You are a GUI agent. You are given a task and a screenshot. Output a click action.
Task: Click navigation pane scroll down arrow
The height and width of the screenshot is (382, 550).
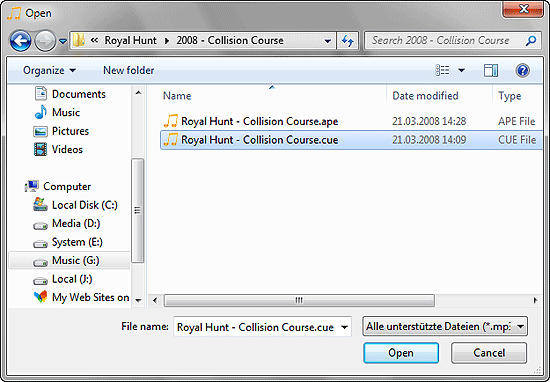click(138, 301)
